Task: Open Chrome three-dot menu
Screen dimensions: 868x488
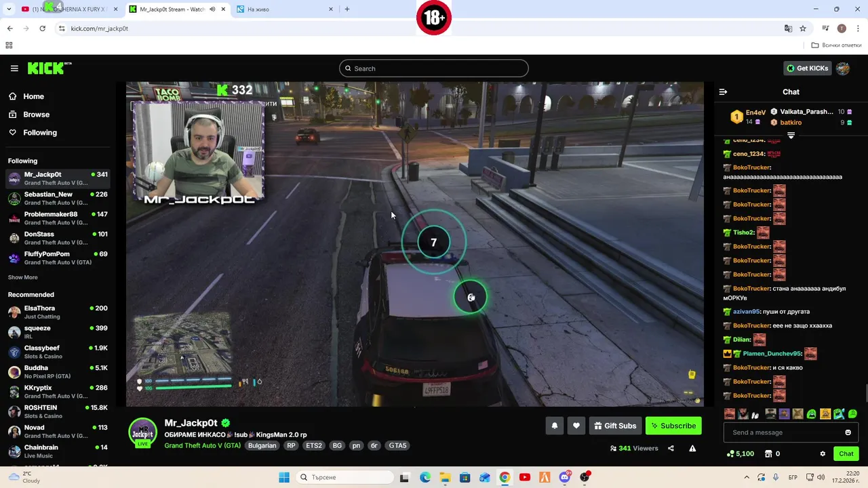Action: (x=859, y=28)
